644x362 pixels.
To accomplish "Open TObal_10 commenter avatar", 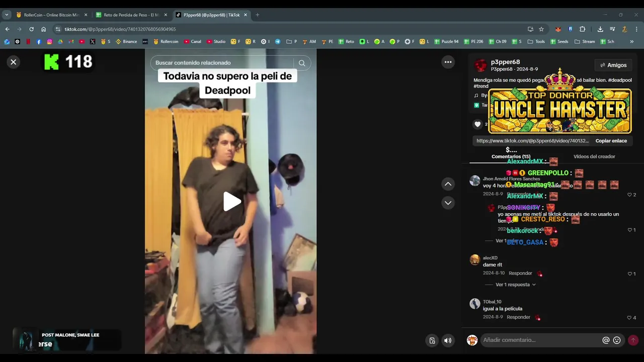I will coord(474,304).
